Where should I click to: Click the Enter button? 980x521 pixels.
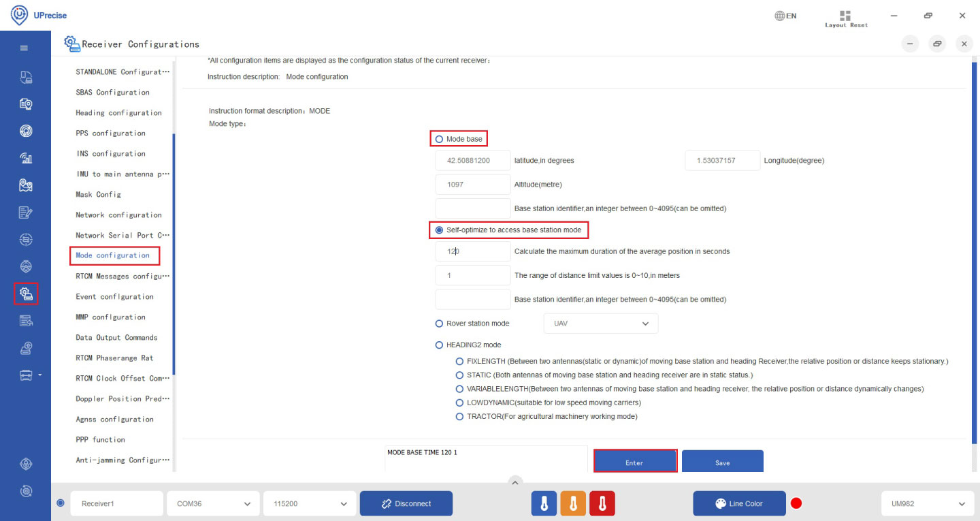[x=634, y=462]
